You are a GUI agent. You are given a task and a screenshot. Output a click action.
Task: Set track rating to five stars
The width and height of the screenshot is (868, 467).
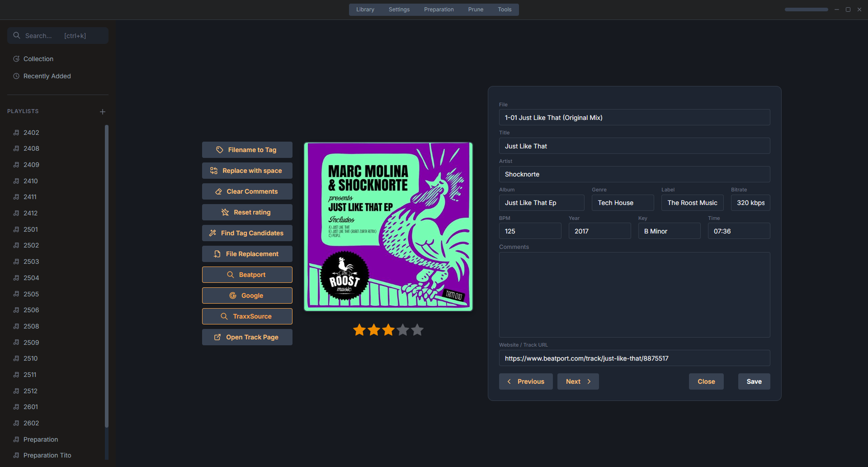[417, 330]
